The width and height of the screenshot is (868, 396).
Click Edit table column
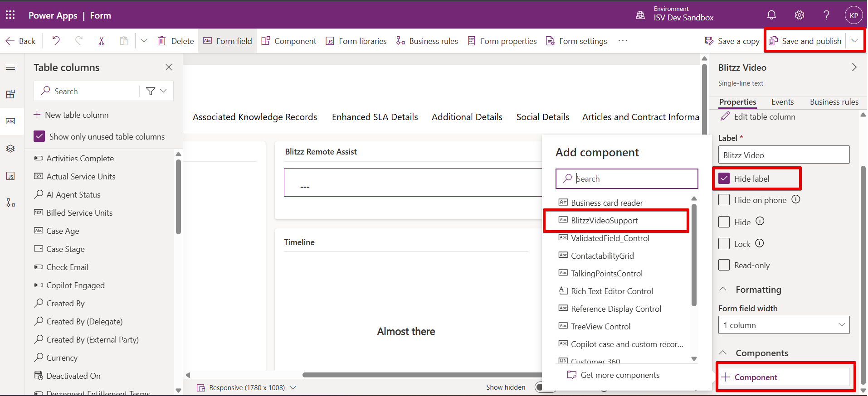pos(758,116)
